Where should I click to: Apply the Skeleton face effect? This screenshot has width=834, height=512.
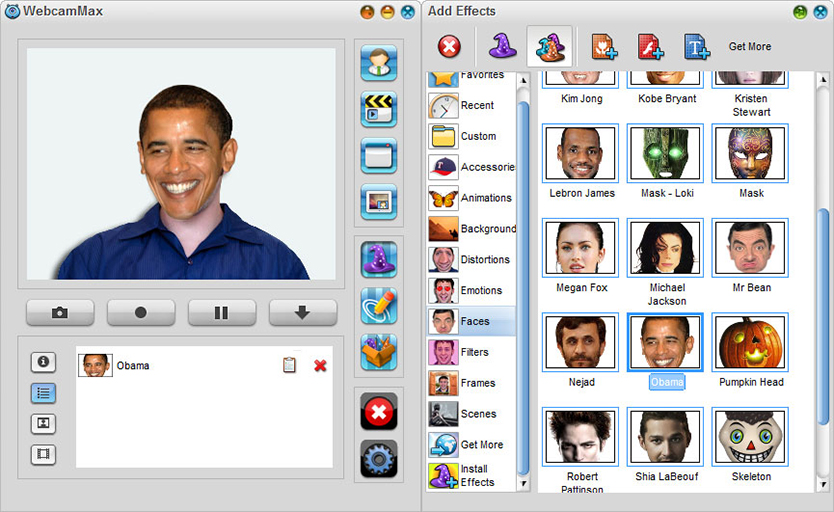[x=750, y=437]
